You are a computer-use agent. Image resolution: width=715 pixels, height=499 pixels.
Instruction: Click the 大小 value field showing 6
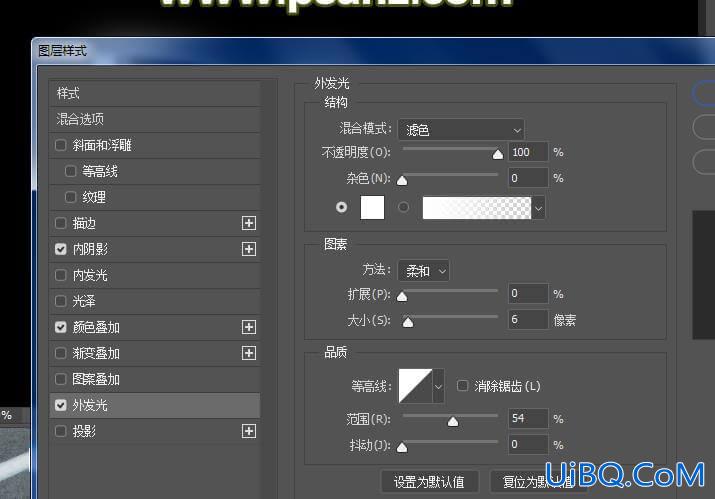coord(528,319)
